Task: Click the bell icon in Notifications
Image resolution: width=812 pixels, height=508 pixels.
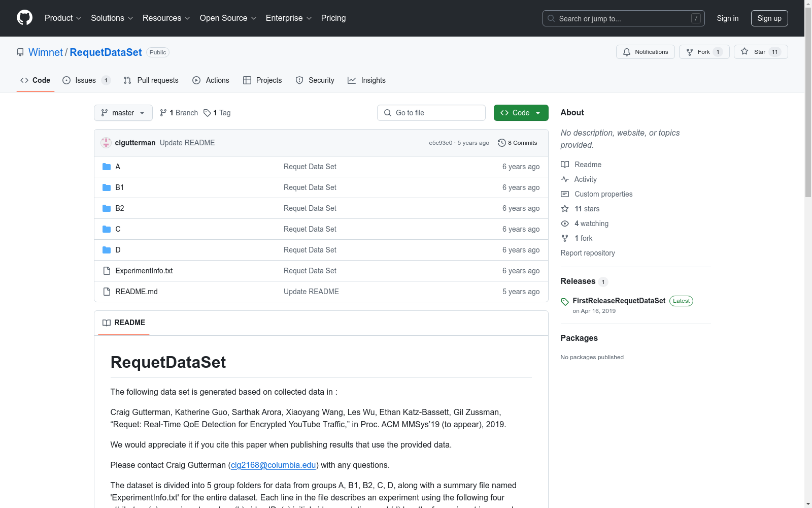Action: click(x=627, y=52)
